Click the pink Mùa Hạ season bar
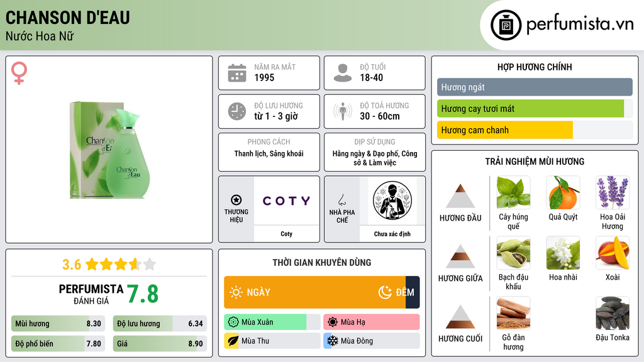644x362 pixels. pyautogui.click(x=371, y=322)
